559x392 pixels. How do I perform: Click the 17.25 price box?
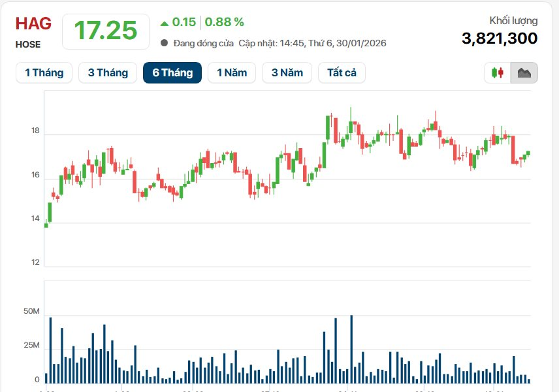pyautogui.click(x=105, y=31)
